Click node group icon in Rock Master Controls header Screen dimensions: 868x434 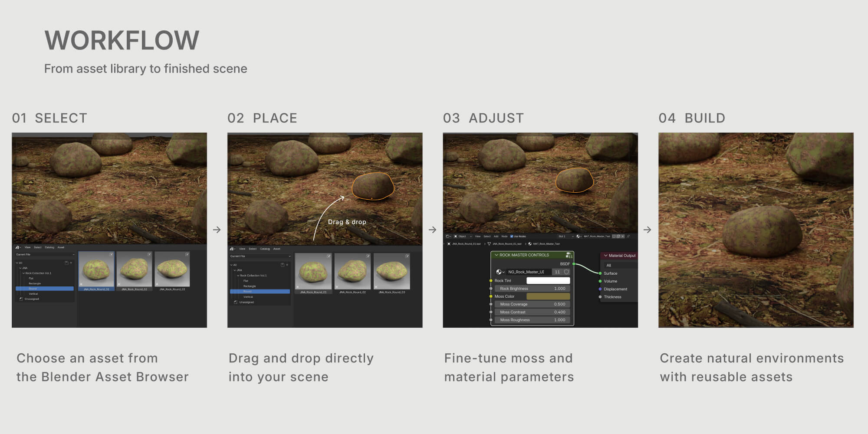coord(569,255)
